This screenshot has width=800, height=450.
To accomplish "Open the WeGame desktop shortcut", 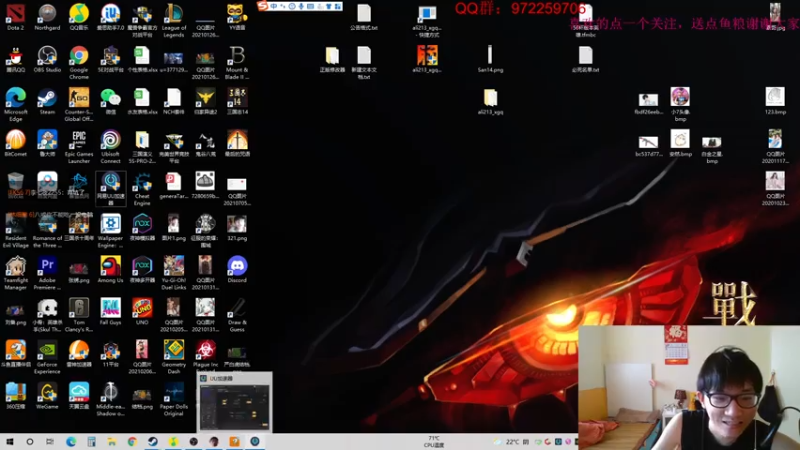I will [47, 396].
